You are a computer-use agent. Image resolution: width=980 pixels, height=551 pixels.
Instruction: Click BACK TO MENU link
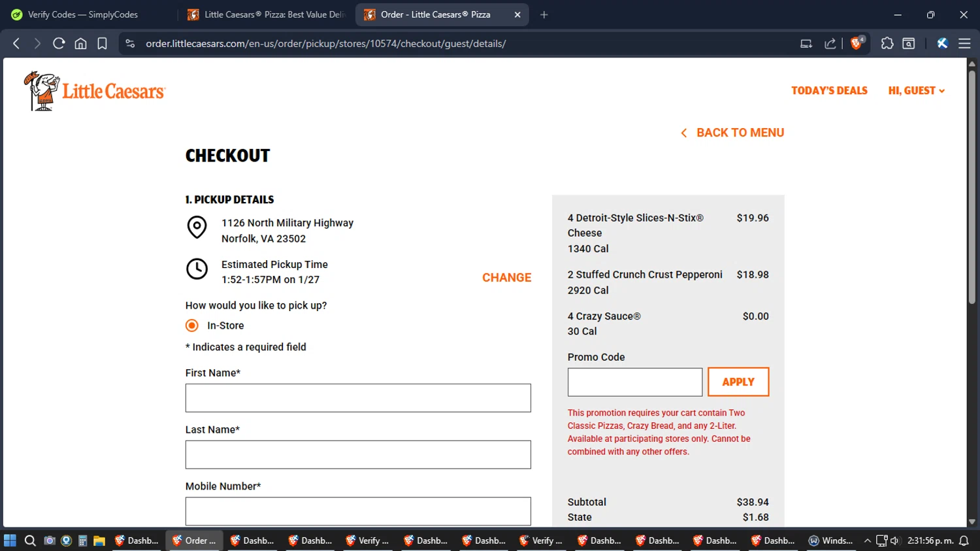pyautogui.click(x=732, y=133)
